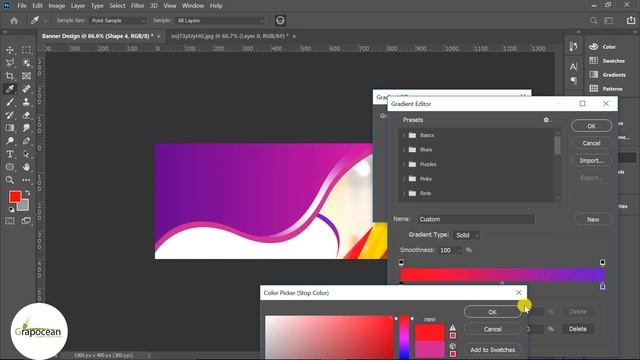Click OK in the Color Picker dialog
The height and width of the screenshot is (360, 640).
(493, 312)
